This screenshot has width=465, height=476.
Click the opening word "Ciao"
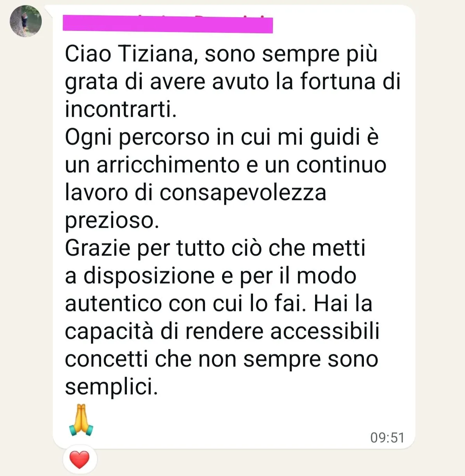88,54
